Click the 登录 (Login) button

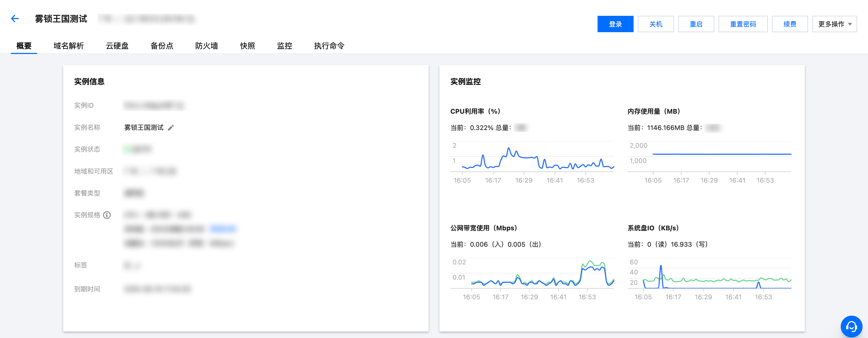click(x=615, y=23)
